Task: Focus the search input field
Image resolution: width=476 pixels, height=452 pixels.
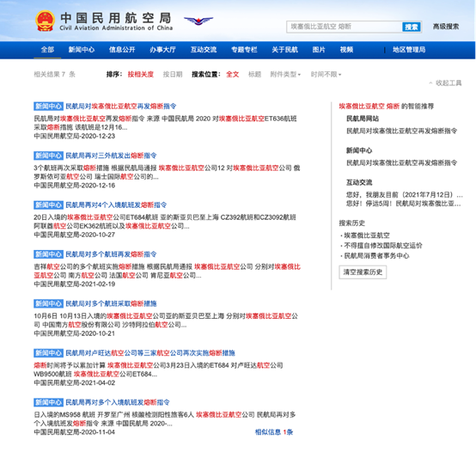Action: 345,27
